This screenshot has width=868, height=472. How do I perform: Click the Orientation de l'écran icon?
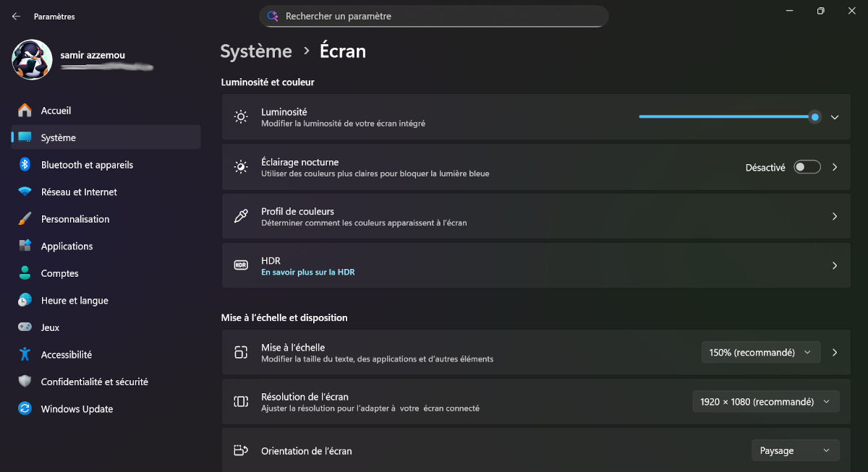241,450
